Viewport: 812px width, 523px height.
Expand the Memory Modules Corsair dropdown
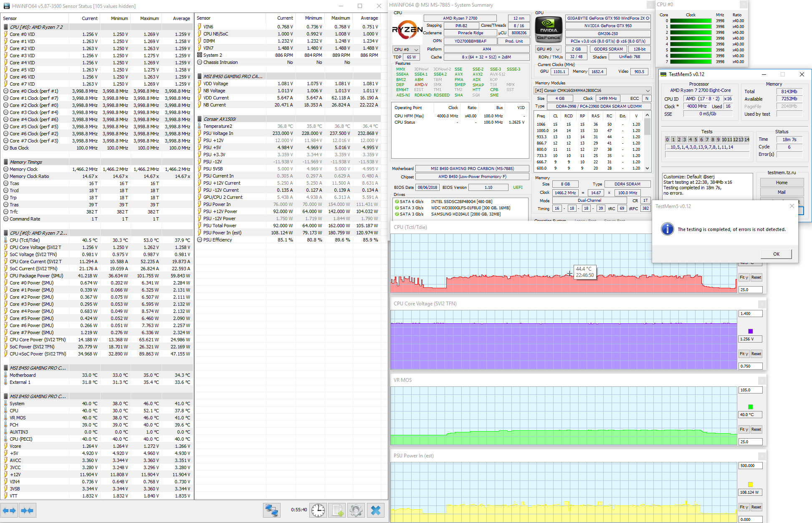tap(648, 91)
